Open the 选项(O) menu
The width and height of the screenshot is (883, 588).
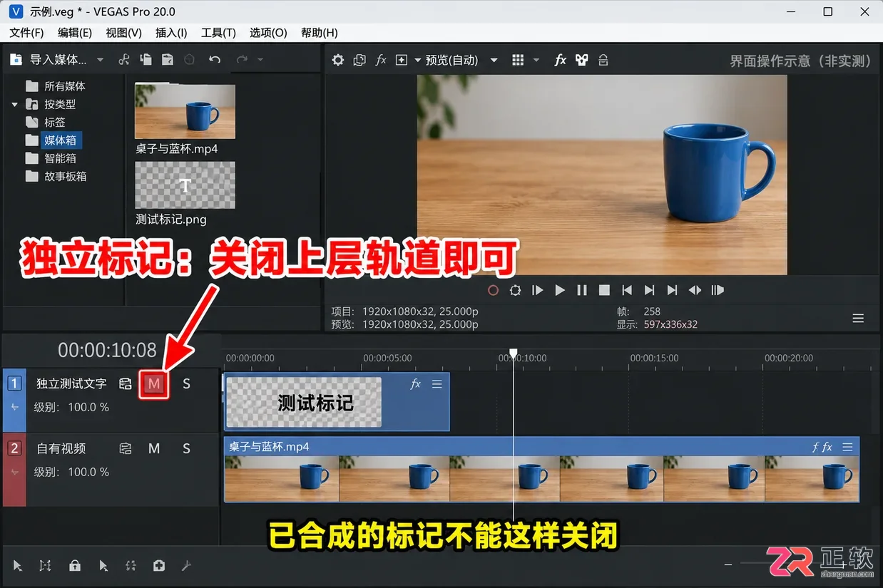tap(268, 33)
